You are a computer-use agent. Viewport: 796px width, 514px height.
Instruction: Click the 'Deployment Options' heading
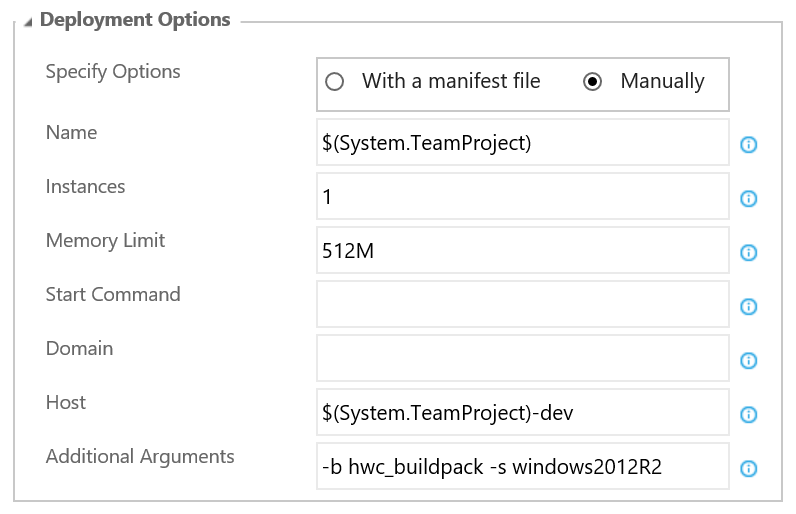(135, 20)
